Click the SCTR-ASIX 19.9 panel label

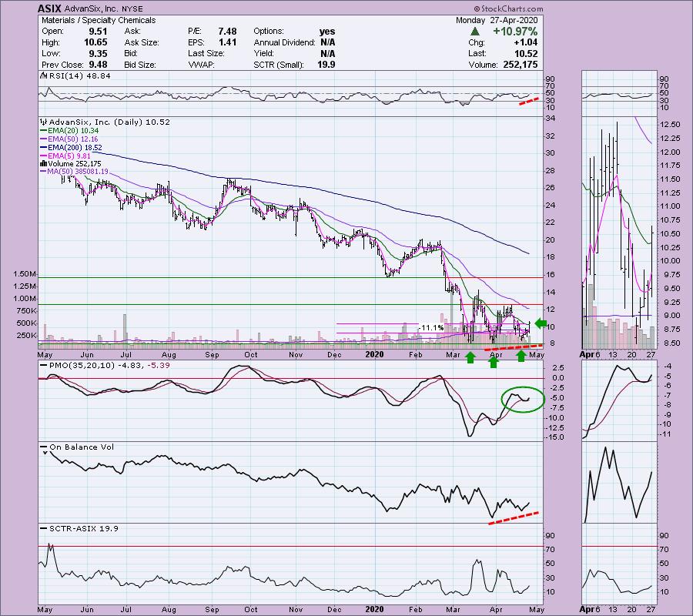click(x=70, y=527)
